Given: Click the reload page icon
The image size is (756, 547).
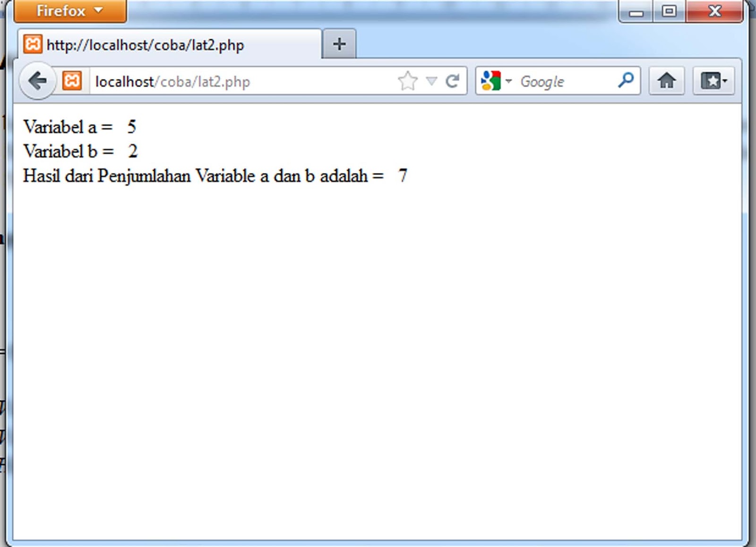Looking at the screenshot, I should 452,81.
